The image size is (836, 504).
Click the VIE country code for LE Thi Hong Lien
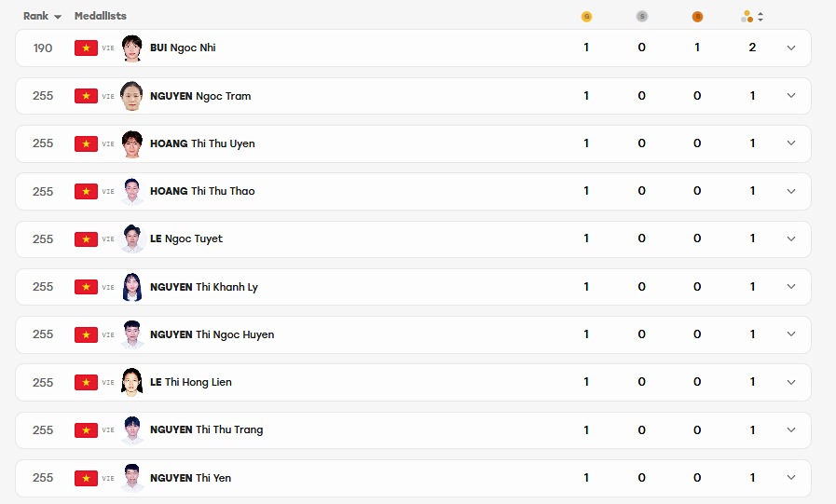(x=108, y=383)
